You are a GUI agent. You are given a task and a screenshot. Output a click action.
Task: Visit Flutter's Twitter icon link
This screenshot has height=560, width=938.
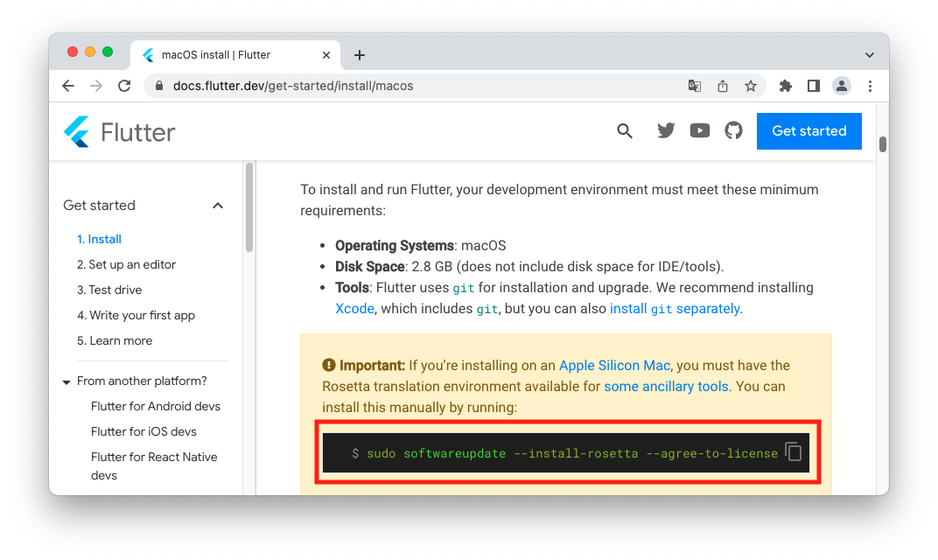click(x=666, y=130)
